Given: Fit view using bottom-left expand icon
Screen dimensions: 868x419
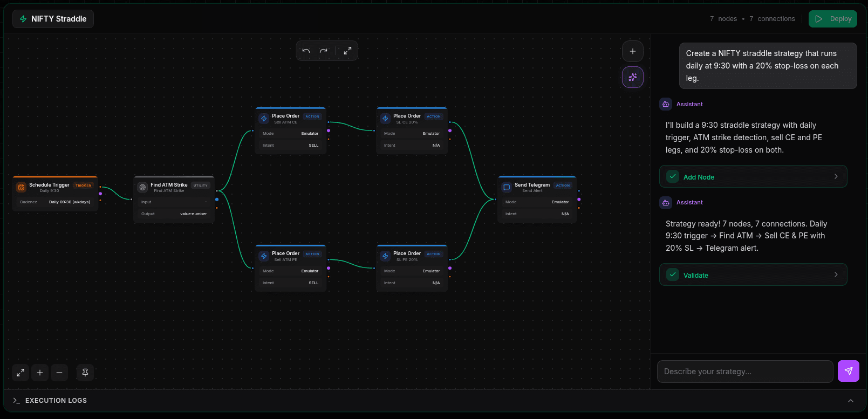Looking at the screenshot, I should point(20,373).
